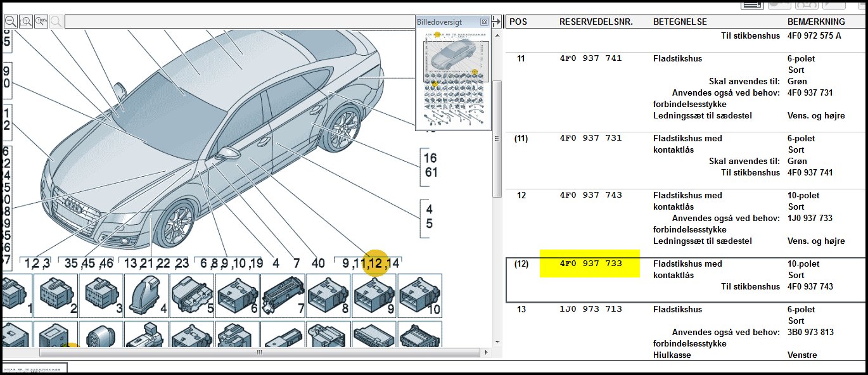Select connector thumbnail number 4
868x375 pixels.
point(147,296)
